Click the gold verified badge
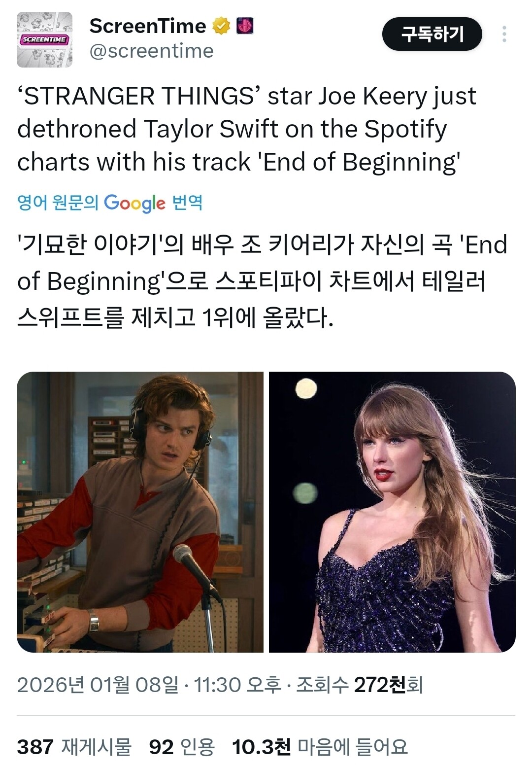The height and width of the screenshot is (767, 532). click(221, 26)
